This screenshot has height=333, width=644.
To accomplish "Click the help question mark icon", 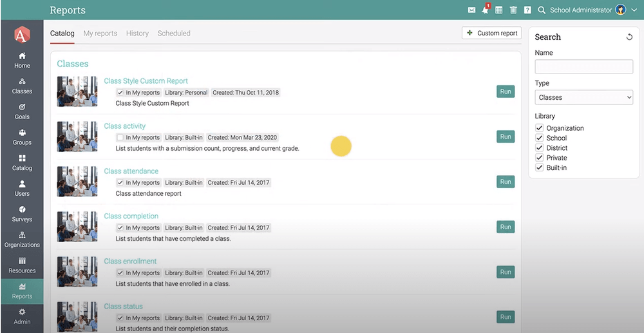I will [x=527, y=10].
